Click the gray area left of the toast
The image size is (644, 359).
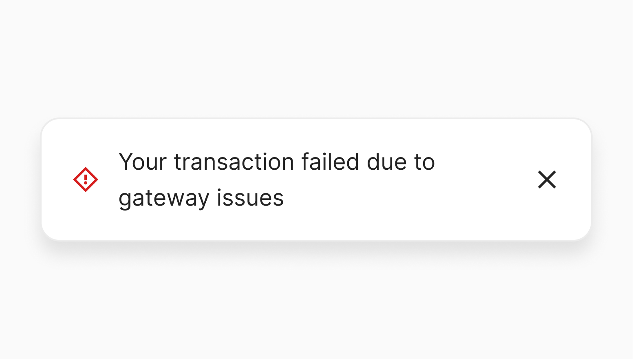(x=20, y=179)
